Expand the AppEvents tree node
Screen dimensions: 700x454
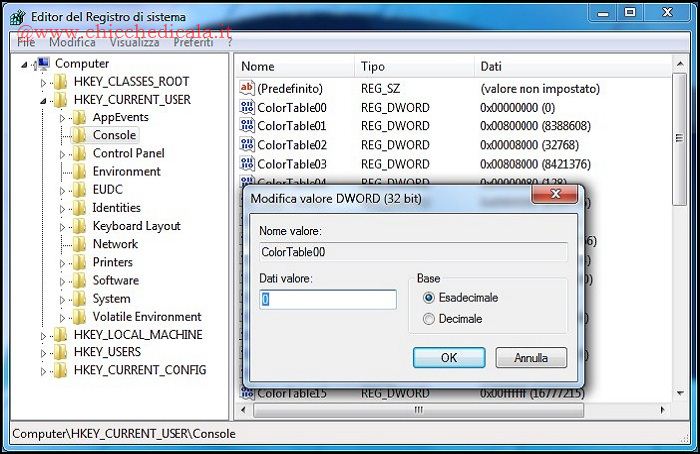62,118
